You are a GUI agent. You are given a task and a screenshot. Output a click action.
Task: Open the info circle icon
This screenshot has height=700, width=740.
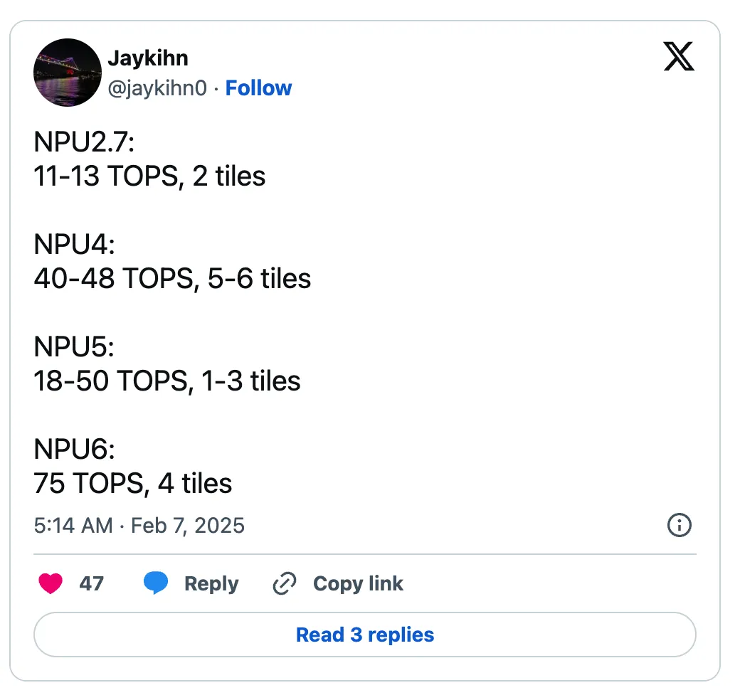click(680, 526)
